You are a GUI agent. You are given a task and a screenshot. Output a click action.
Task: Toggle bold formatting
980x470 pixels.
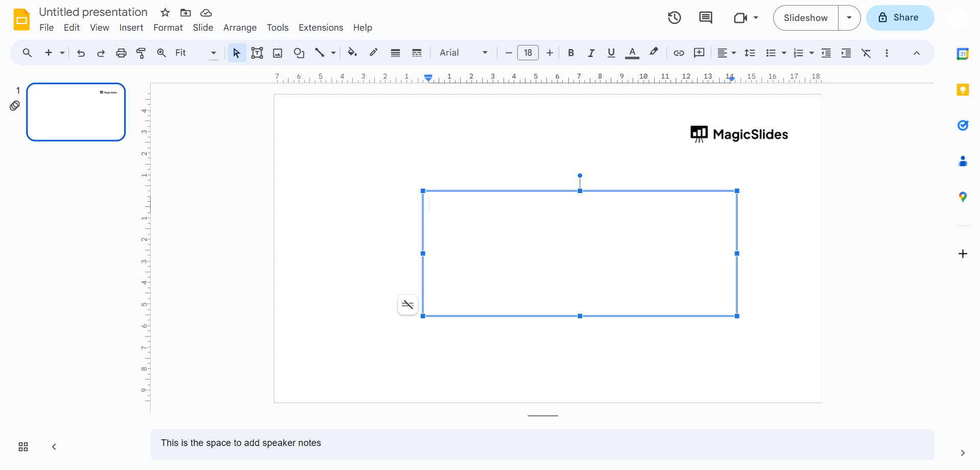click(x=571, y=53)
